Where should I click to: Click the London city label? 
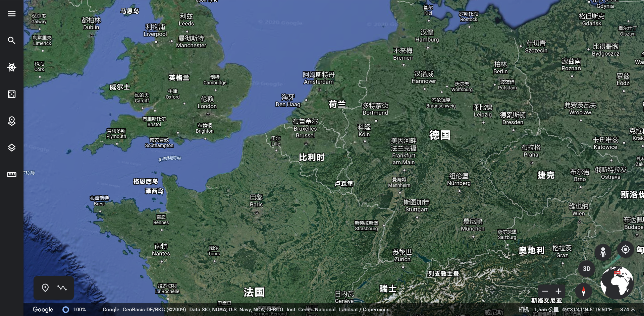point(207,103)
